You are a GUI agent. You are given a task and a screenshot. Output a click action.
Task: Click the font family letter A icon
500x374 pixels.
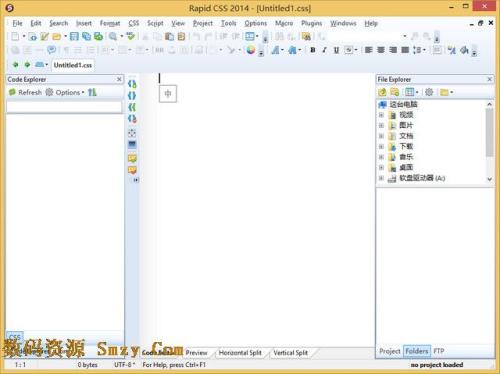point(275,50)
